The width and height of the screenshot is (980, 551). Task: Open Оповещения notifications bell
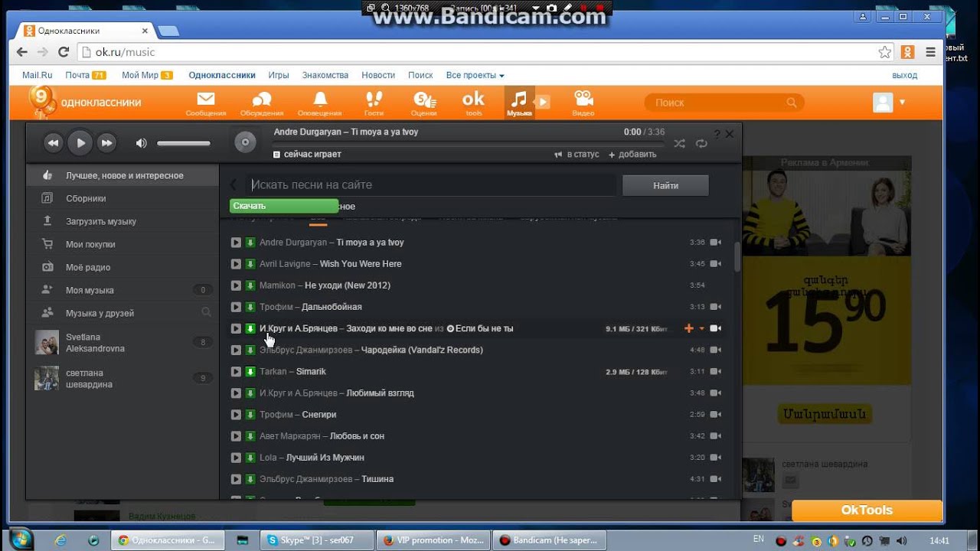pos(320,103)
